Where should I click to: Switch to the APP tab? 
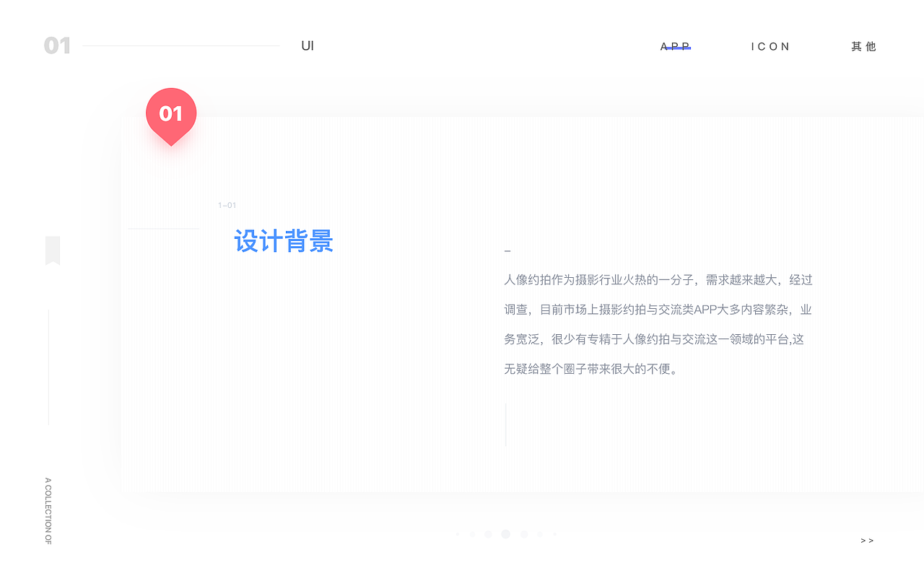[x=675, y=46]
